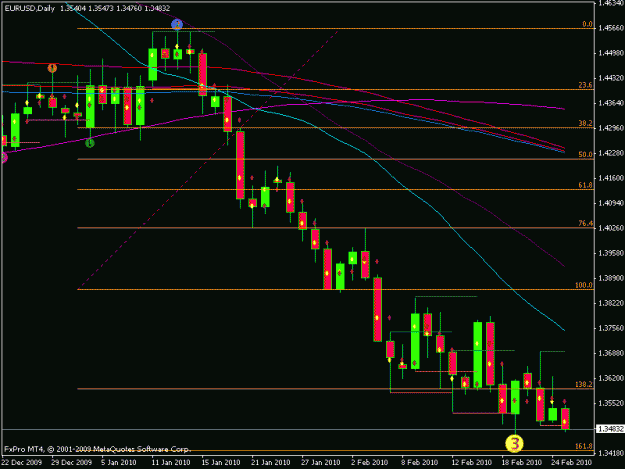Click the 1.35520 price axis label
This screenshot has width=625, height=469.
pos(611,403)
